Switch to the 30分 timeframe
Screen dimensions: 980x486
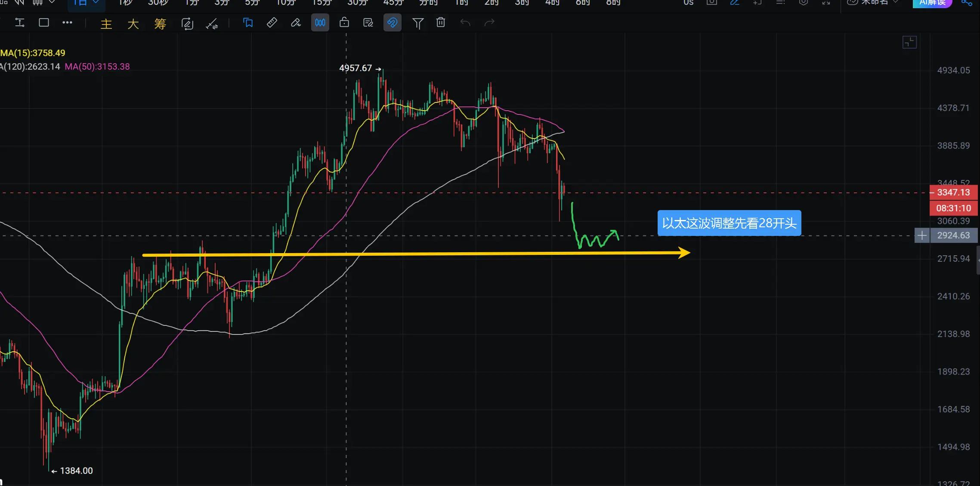coord(357,3)
